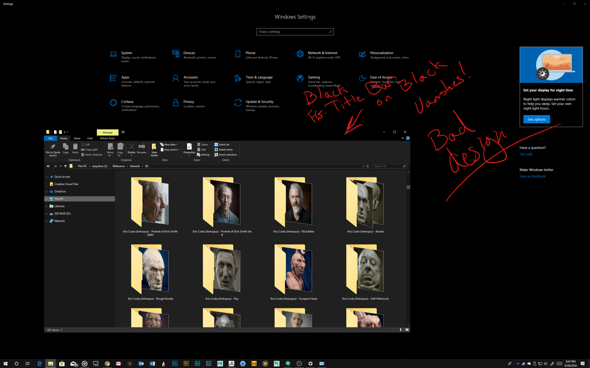Viewport: 590px width, 368px height.
Task: Open the Windows Start button
Action: 5,363
